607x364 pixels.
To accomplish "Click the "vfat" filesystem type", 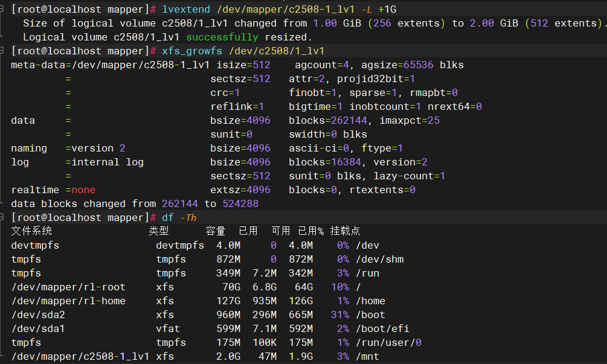I will (168, 329).
